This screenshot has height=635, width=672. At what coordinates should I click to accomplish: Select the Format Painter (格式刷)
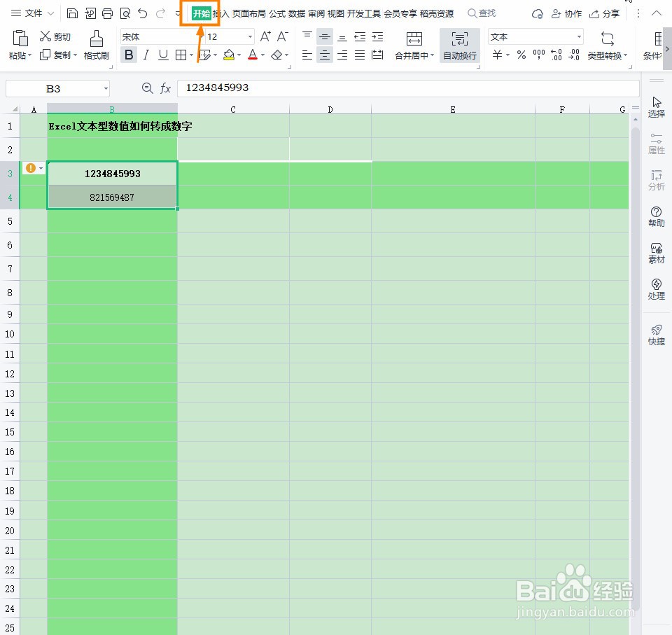97,45
